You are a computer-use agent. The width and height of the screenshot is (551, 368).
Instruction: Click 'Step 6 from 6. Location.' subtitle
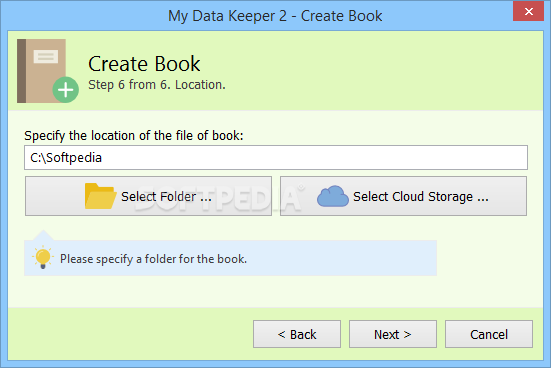click(157, 85)
